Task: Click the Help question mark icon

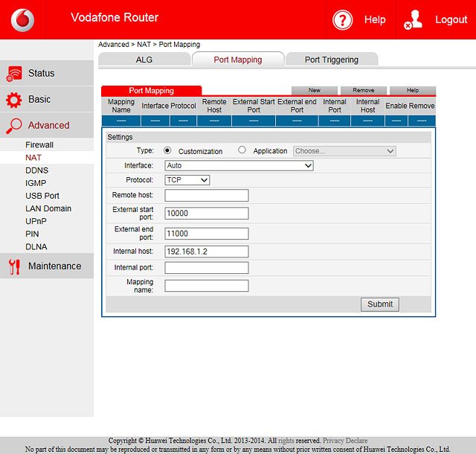Action: coord(342,19)
